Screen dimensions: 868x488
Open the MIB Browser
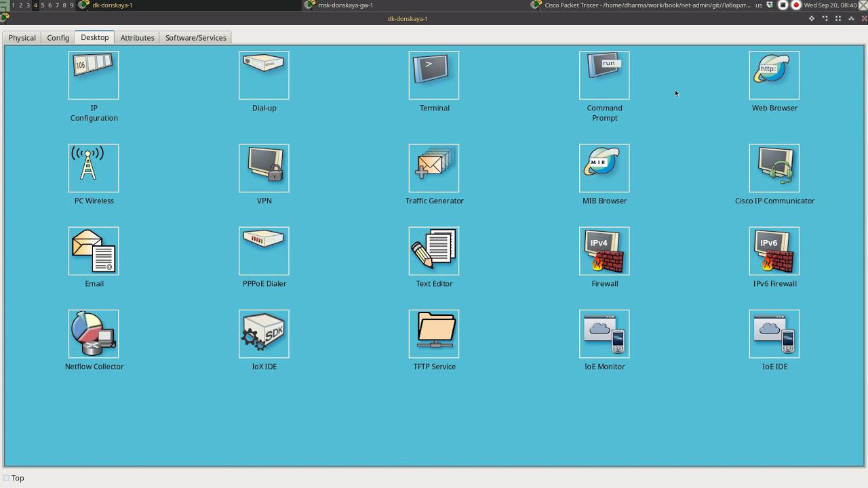[604, 168]
